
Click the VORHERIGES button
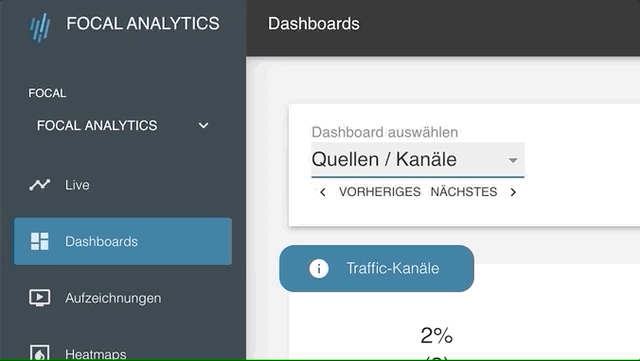pos(380,192)
